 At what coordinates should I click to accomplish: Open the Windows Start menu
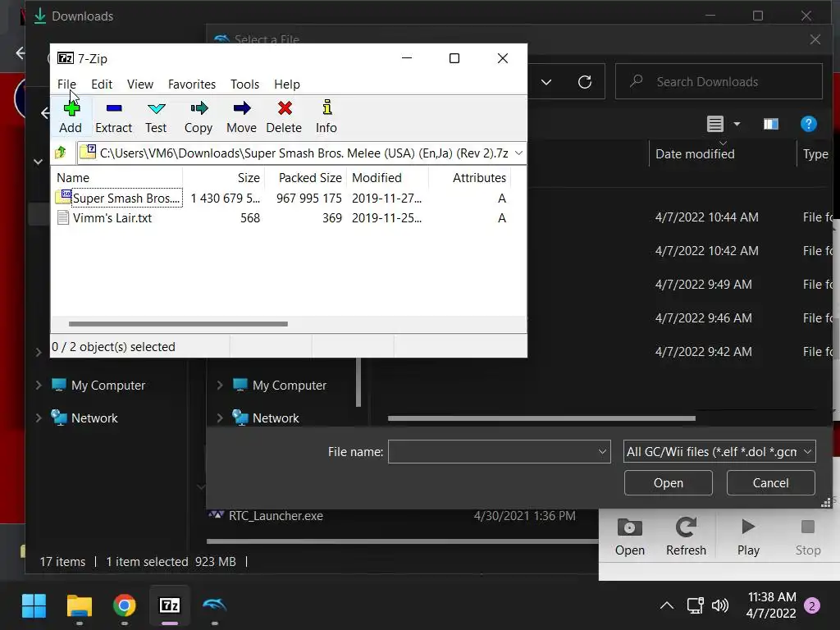click(x=34, y=606)
